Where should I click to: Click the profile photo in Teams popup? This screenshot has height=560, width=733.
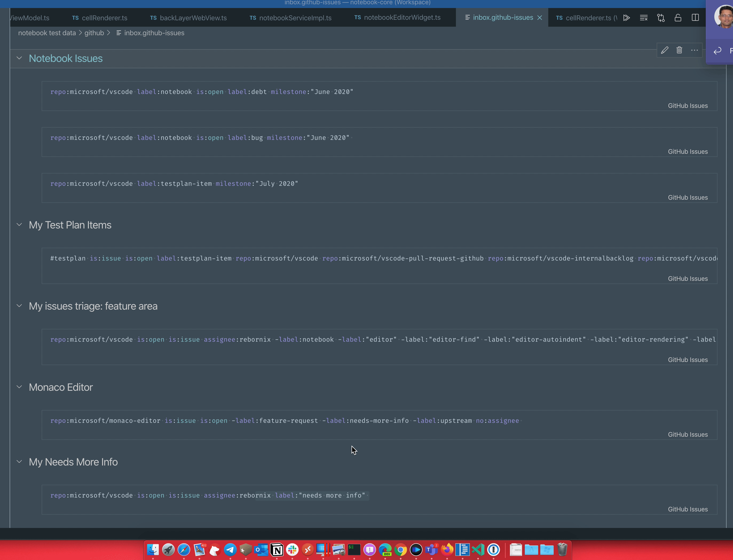[x=724, y=16]
